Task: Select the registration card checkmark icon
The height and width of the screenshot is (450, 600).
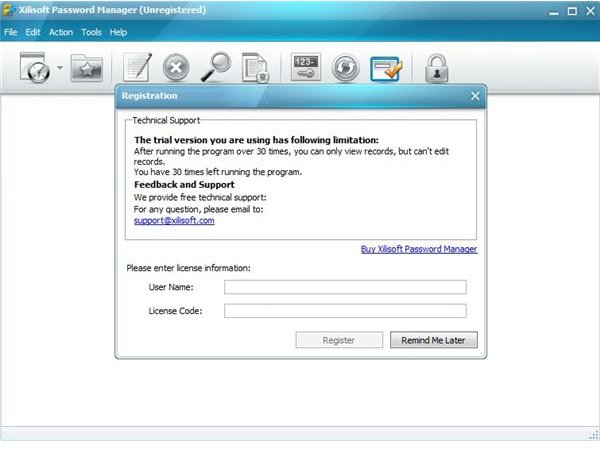Action: coord(386,68)
